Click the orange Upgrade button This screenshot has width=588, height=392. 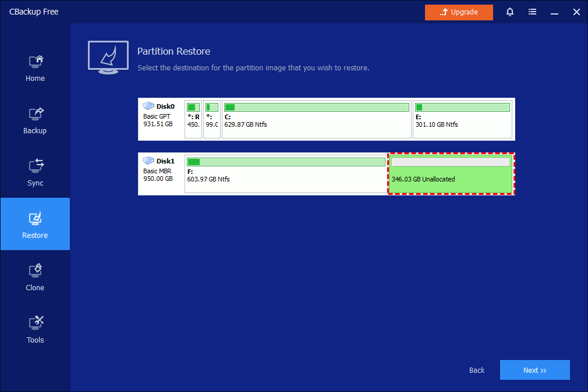tap(459, 12)
